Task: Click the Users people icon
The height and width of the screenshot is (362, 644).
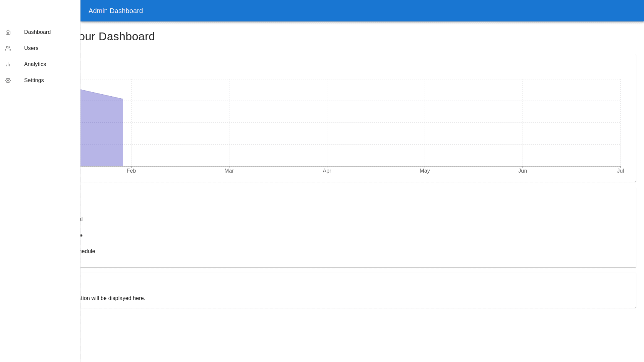Action: (x=8, y=48)
